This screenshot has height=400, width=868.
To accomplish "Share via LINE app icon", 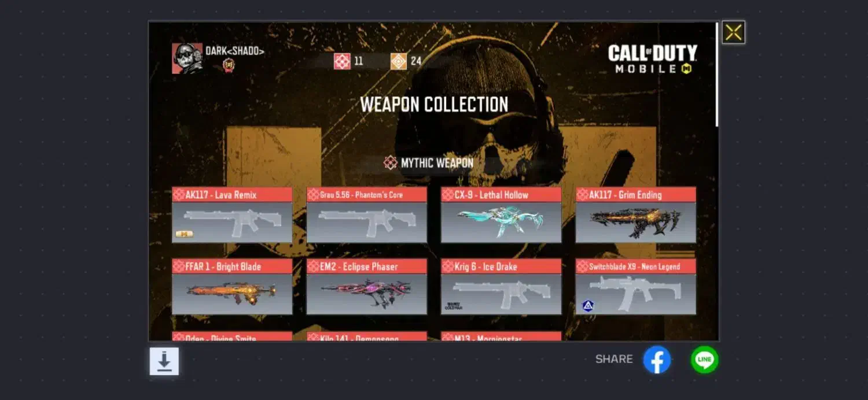I will click(704, 360).
